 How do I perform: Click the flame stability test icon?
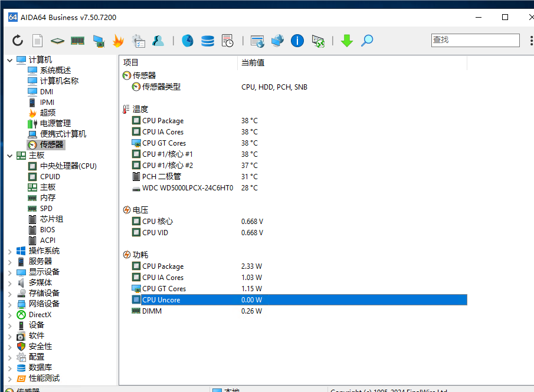(x=118, y=41)
